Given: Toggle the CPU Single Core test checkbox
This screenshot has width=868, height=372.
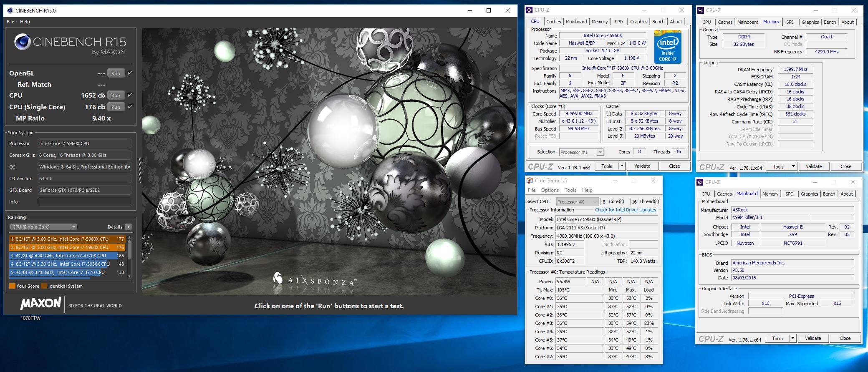Looking at the screenshot, I should click(130, 107).
